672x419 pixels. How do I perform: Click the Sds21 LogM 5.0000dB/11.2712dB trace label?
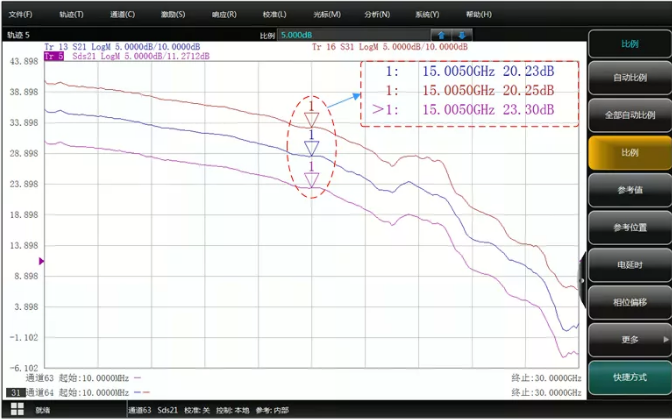coord(141,56)
